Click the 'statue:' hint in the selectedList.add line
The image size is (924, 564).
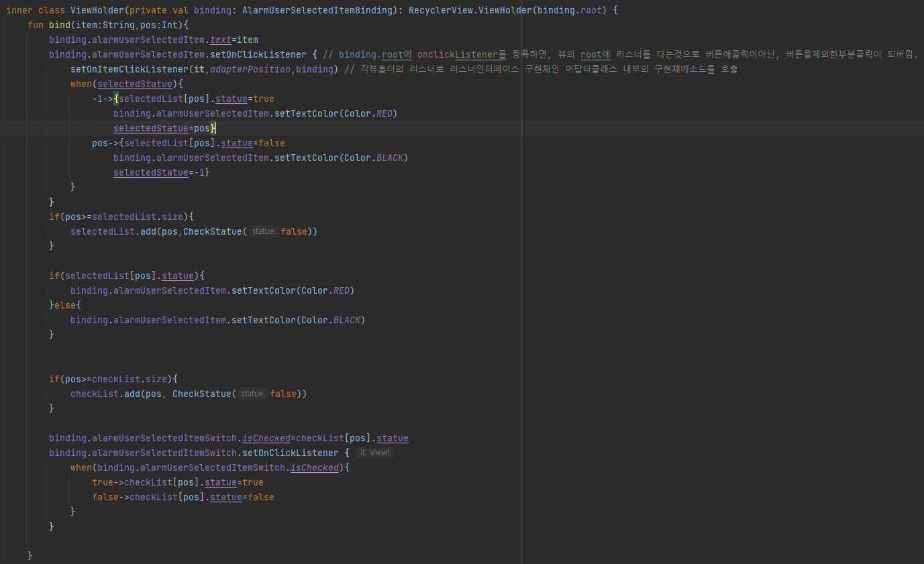click(263, 232)
